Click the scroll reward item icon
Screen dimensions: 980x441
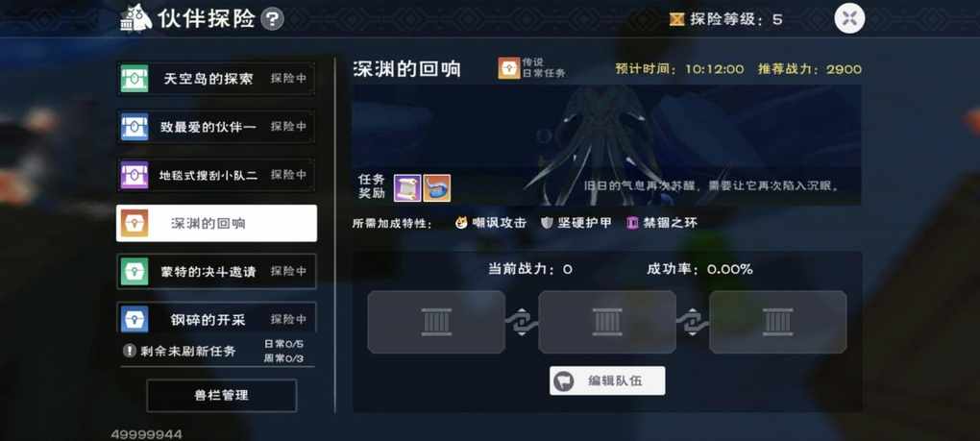click(x=406, y=188)
